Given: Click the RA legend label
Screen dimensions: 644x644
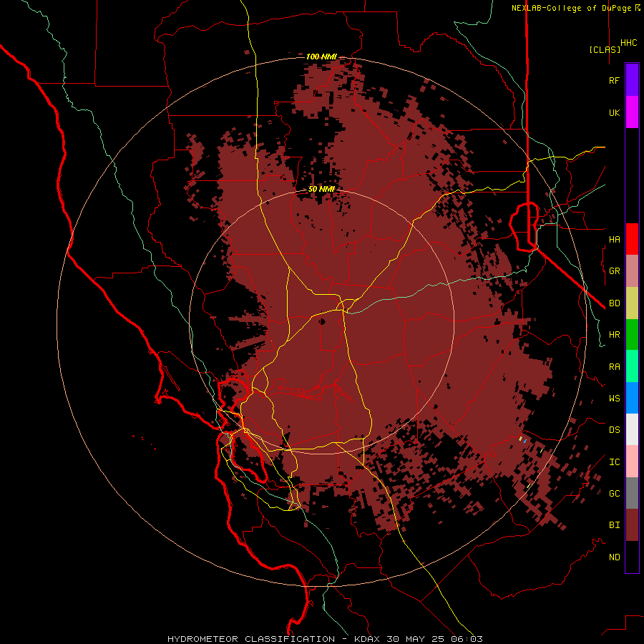Looking at the screenshot, I should click(614, 367).
